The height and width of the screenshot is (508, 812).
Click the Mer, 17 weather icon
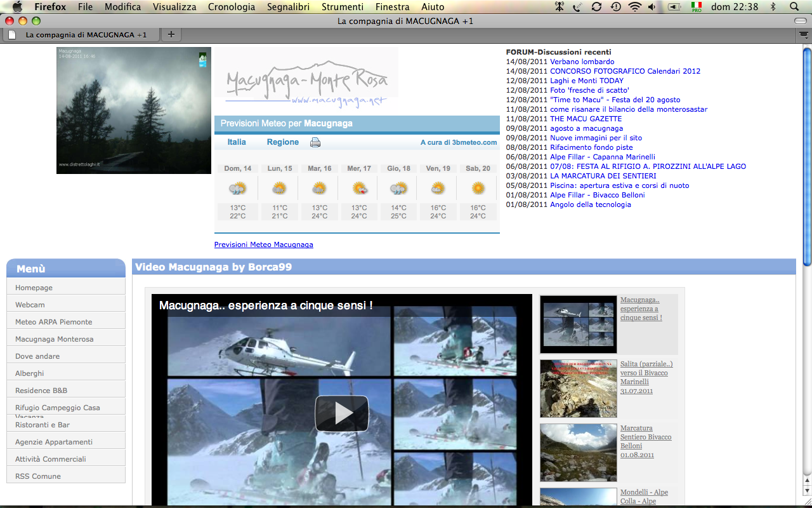pos(359,189)
